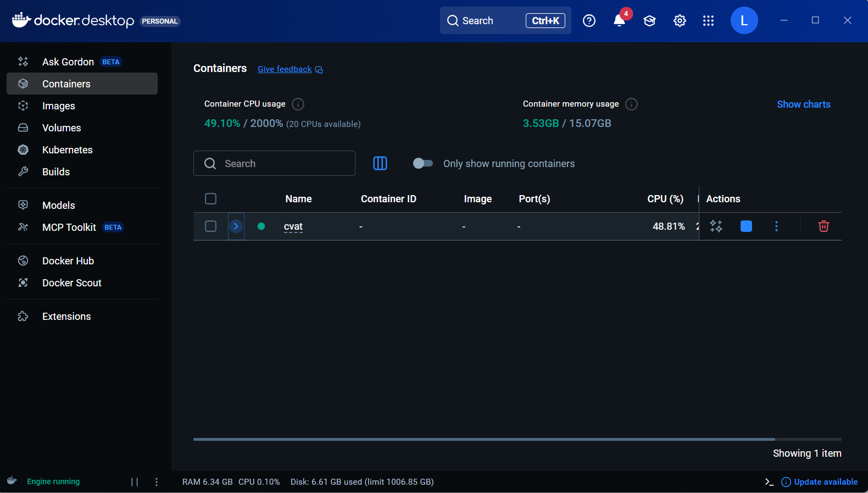Open the cvat container name link
The image size is (868, 493).
pyautogui.click(x=293, y=226)
